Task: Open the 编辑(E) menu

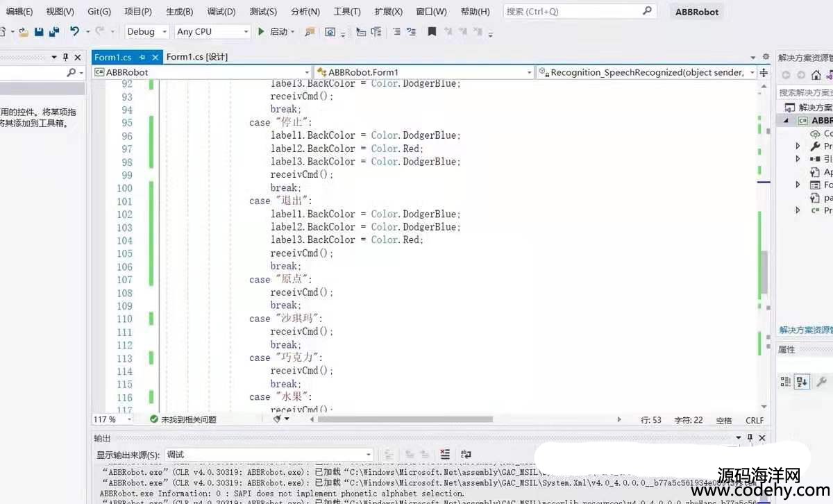Action: 19,11
